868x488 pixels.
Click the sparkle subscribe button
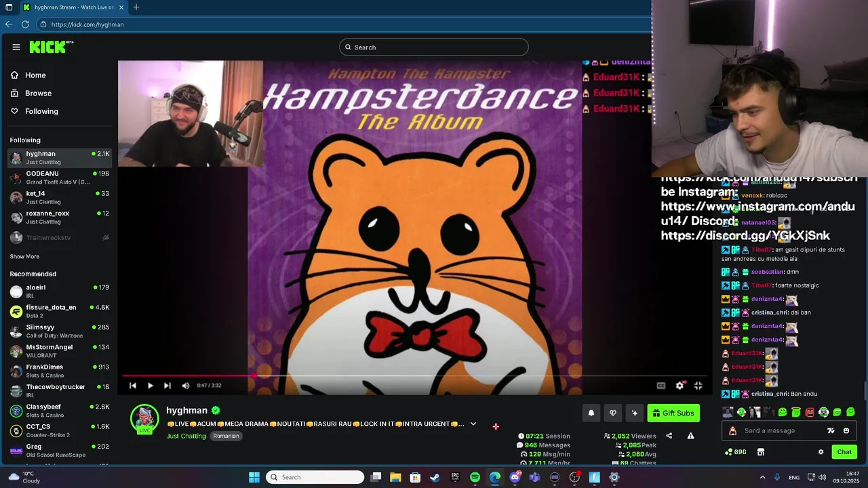(x=634, y=413)
